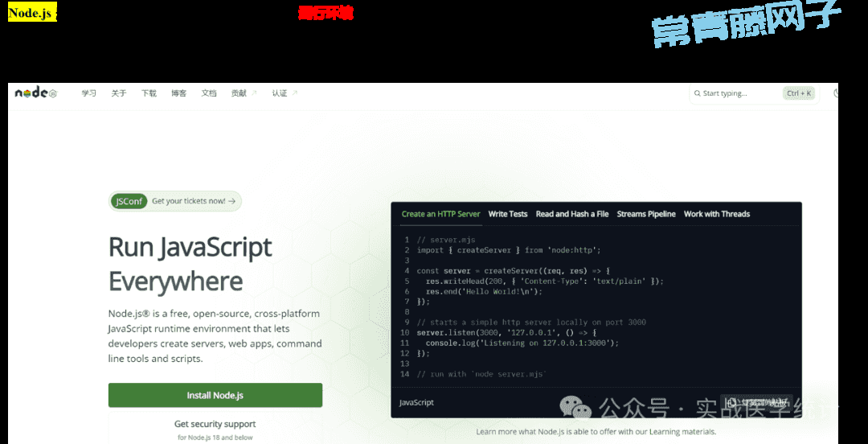This screenshot has height=444, width=868.
Task: Open the 认证 external link
Action: tap(285, 93)
